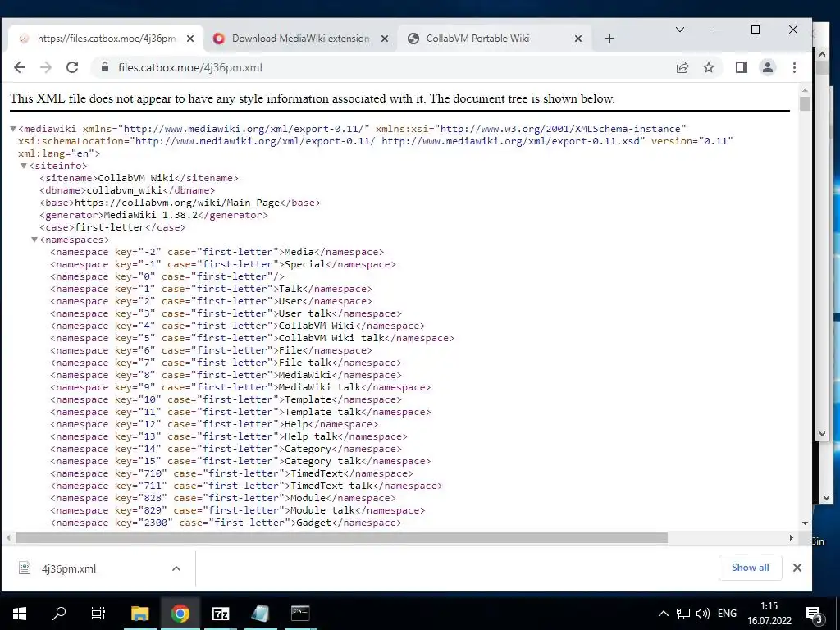Collapse the namespaces node
840x630 pixels.
34,240
